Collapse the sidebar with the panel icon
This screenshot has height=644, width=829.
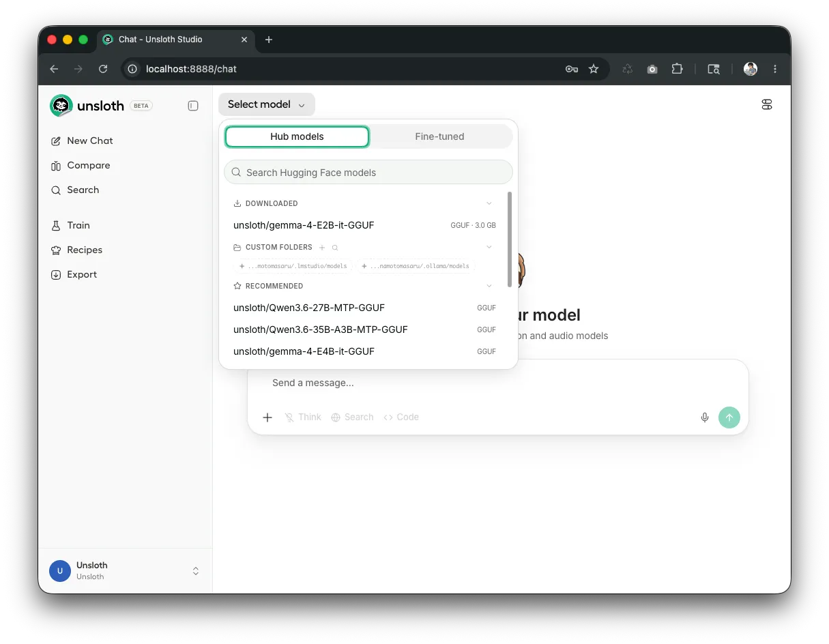coord(193,106)
